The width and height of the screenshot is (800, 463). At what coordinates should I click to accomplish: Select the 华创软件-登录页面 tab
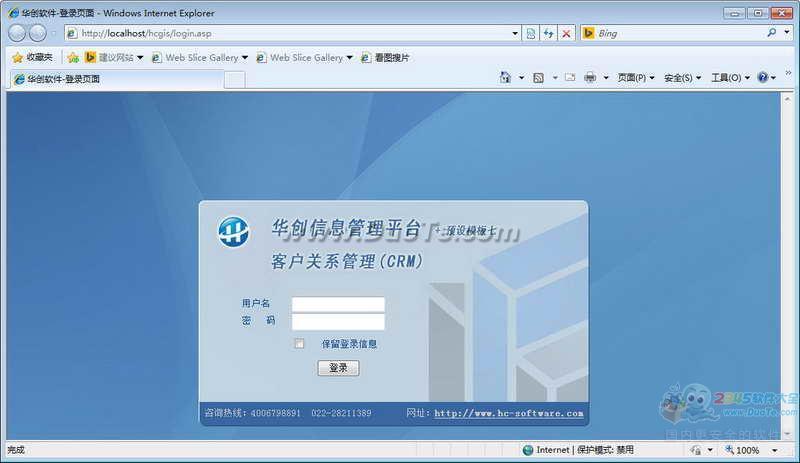coord(115,79)
